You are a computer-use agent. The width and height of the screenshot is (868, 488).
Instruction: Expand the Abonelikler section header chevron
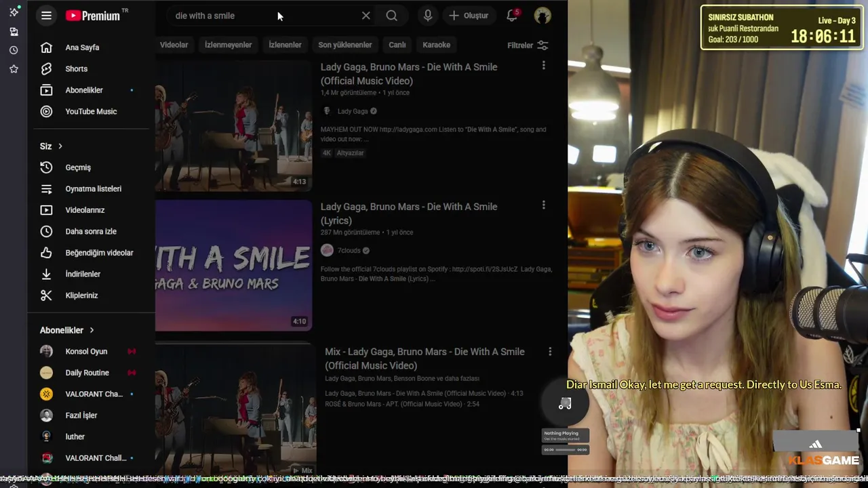tap(92, 330)
